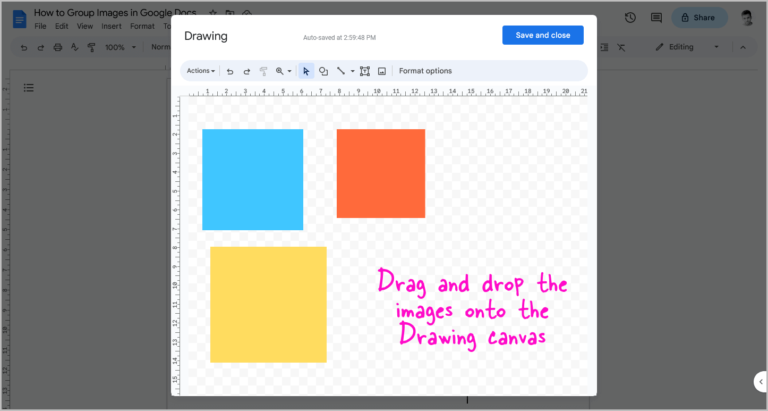768x411 pixels.
Task: Select the Text box tool
Action: point(365,71)
